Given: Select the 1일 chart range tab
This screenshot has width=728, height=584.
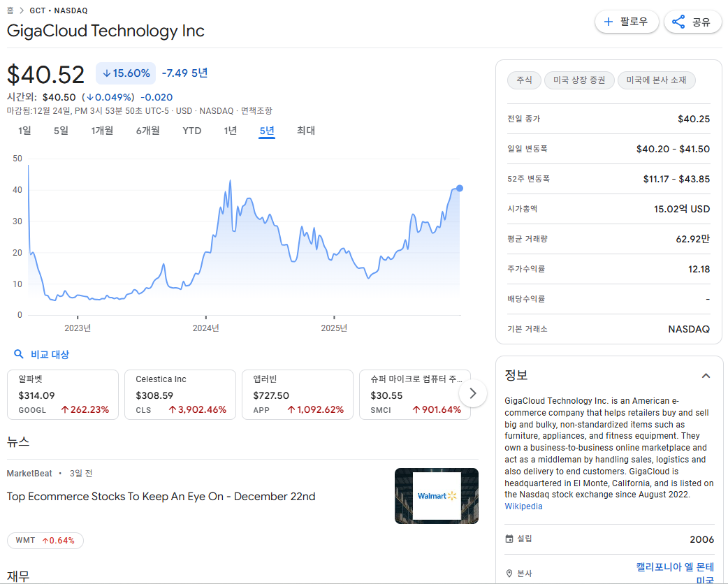Looking at the screenshot, I should [24, 131].
